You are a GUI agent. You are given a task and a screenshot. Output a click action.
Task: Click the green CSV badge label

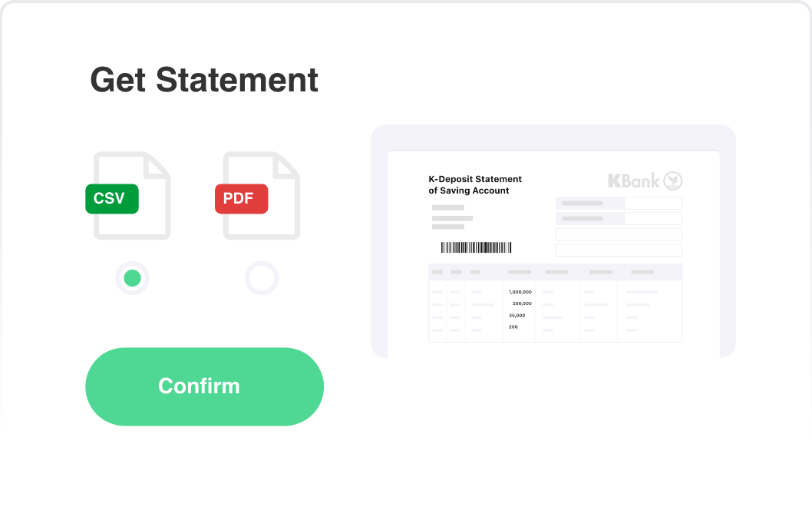tap(112, 198)
